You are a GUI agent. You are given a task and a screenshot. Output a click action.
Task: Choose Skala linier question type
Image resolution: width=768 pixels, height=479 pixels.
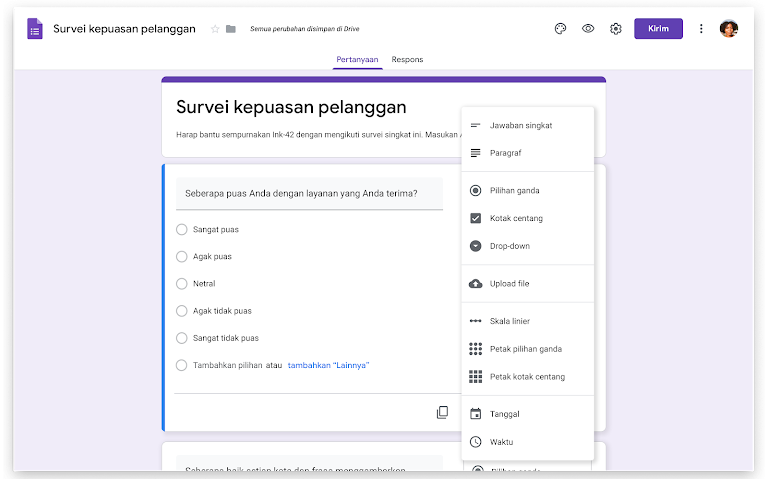pyautogui.click(x=528, y=321)
